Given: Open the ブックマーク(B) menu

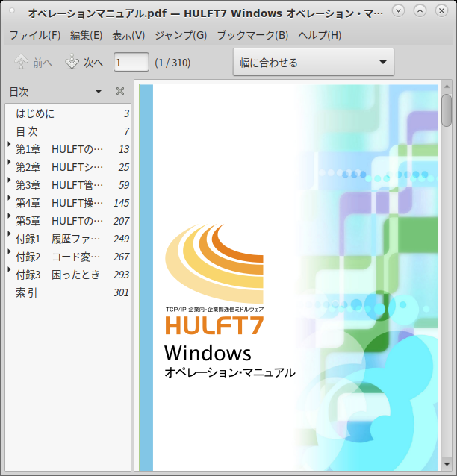Looking at the screenshot, I should point(252,35).
